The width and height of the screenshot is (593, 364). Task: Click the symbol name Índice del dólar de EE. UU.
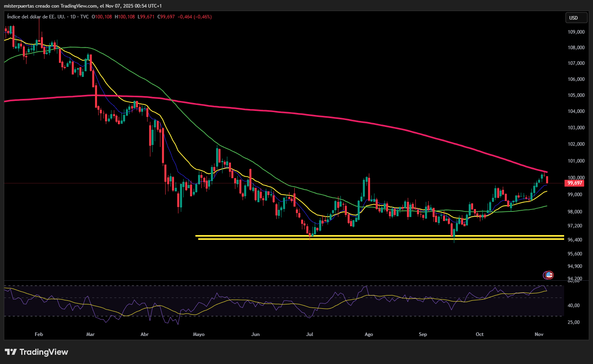click(x=36, y=17)
